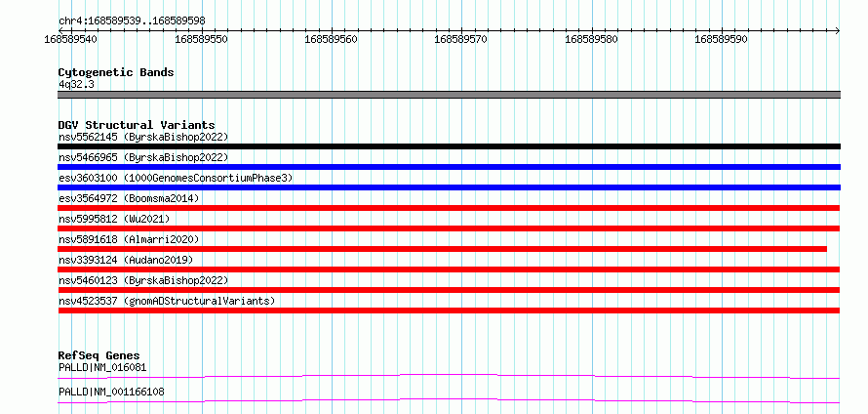
Task: Click the red nsv4523537 variant bar
Action: (449, 310)
